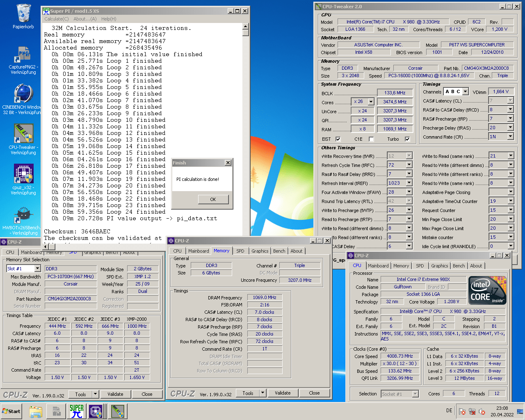Open the Calculate(C) menu in Super PI
The height and width of the screenshot is (420, 525).
pyautogui.click(x=56, y=19)
